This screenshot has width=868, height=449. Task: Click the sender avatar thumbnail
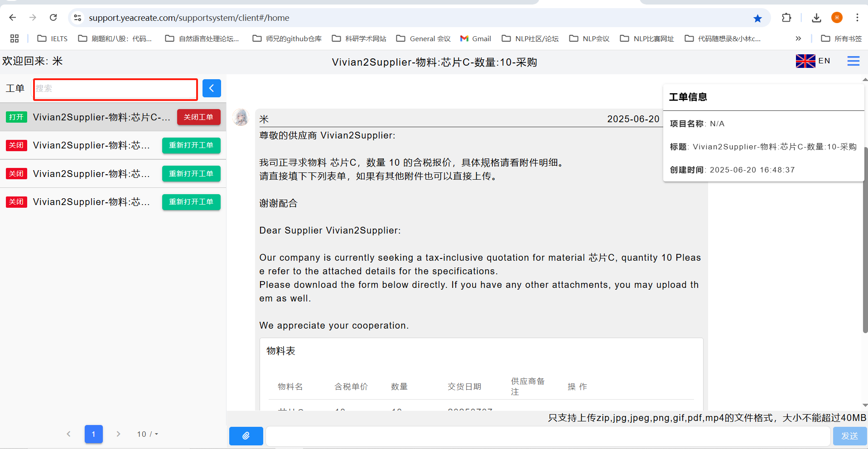pyautogui.click(x=241, y=117)
